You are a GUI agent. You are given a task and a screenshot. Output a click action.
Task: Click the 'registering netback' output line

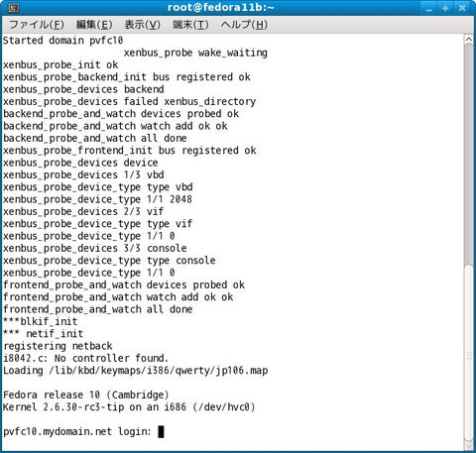coord(58,346)
